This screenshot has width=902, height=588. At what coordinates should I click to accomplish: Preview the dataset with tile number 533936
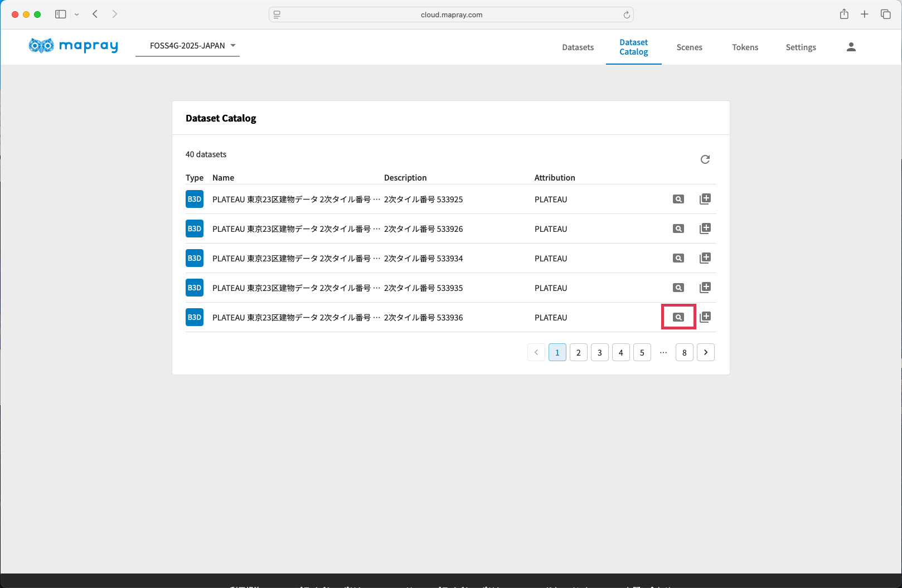pyautogui.click(x=678, y=317)
